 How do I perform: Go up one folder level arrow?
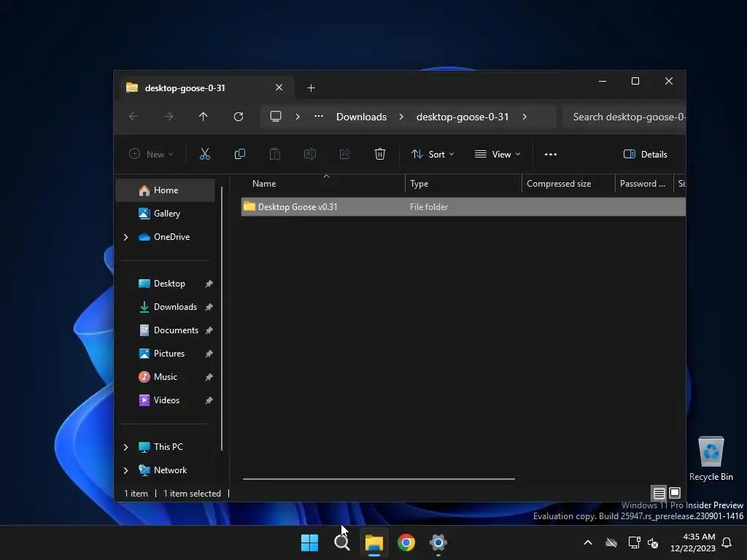point(204,117)
